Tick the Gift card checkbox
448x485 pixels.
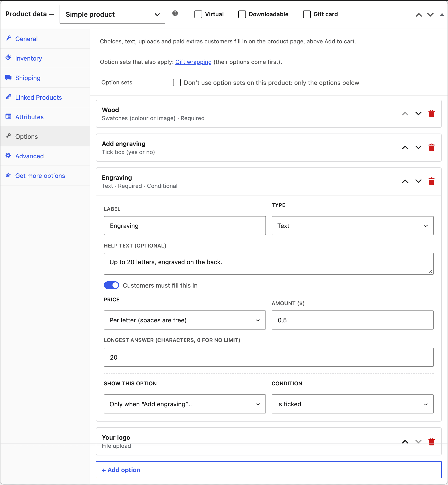click(307, 14)
